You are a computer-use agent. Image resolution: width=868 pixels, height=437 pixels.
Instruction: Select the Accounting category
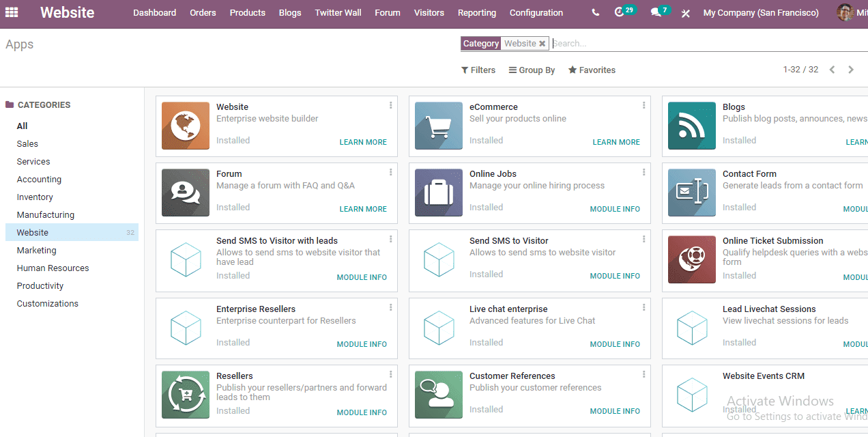(x=39, y=180)
